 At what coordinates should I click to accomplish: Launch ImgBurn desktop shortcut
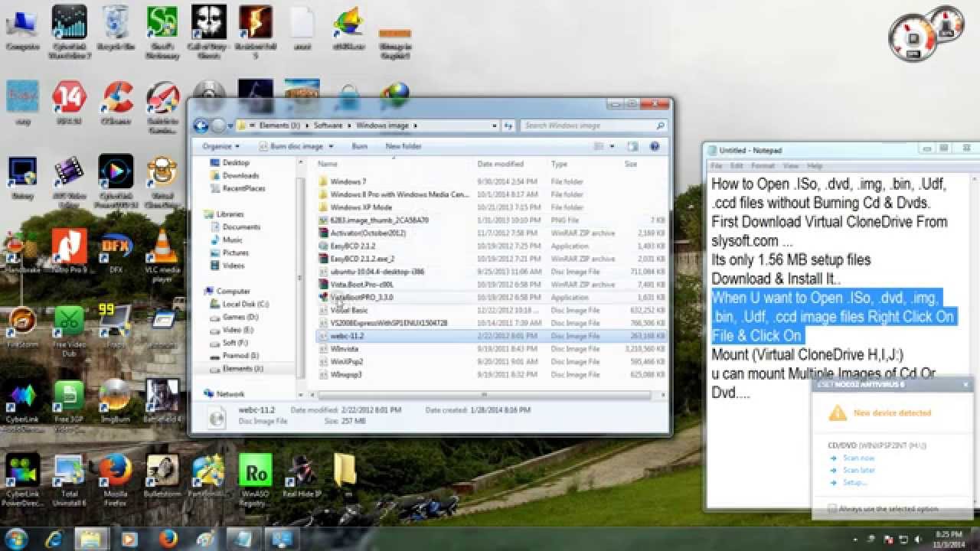115,400
